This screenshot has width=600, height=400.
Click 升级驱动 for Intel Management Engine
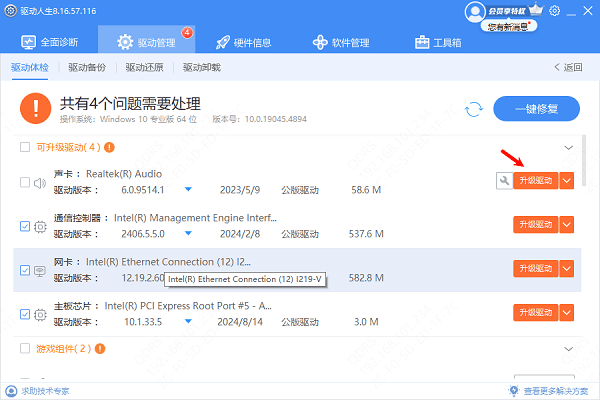click(x=536, y=225)
